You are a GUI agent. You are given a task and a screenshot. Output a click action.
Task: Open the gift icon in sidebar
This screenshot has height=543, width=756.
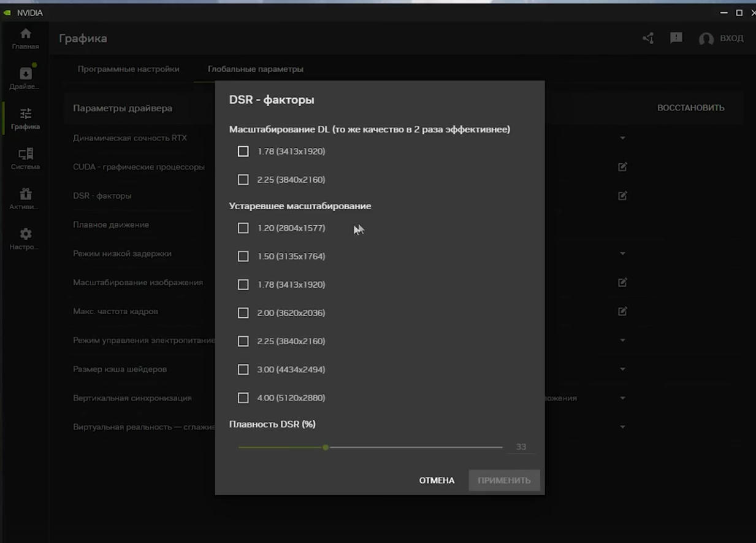point(25,194)
